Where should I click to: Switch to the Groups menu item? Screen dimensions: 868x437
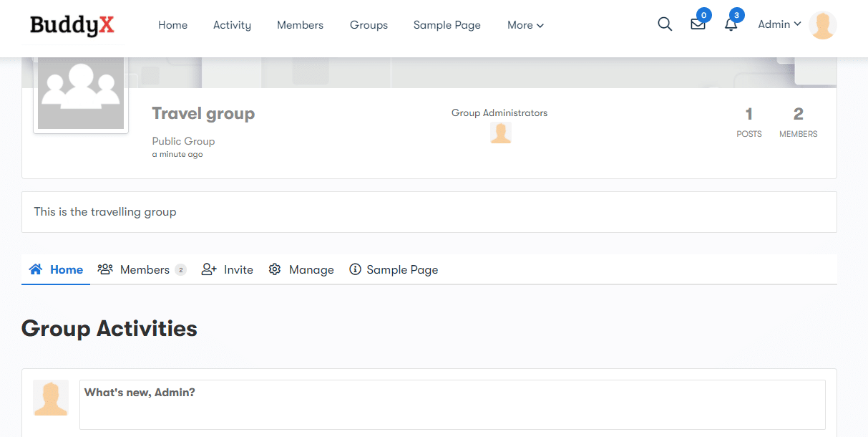pos(369,25)
